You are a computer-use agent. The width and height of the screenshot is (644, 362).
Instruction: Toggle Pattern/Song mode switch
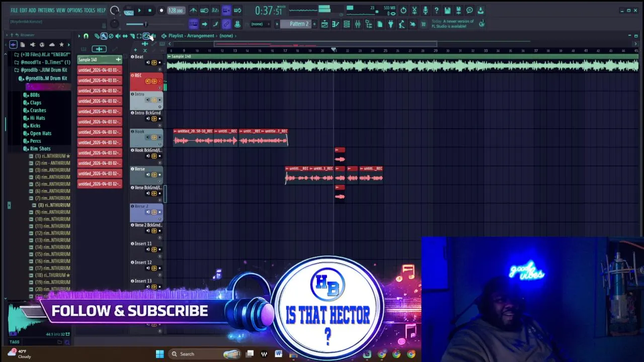(128, 11)
